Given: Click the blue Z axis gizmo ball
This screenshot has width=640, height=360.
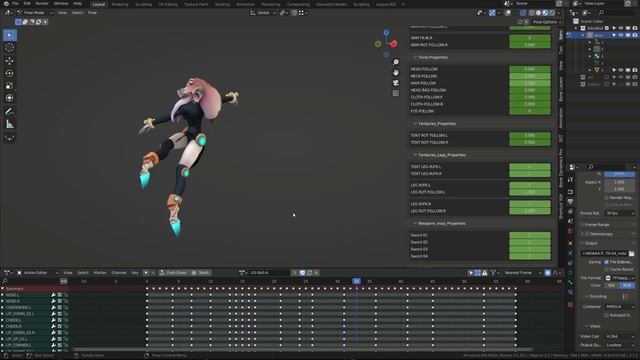Looking at the screenshot, I should pyautogui.click(x=386, y=32).
